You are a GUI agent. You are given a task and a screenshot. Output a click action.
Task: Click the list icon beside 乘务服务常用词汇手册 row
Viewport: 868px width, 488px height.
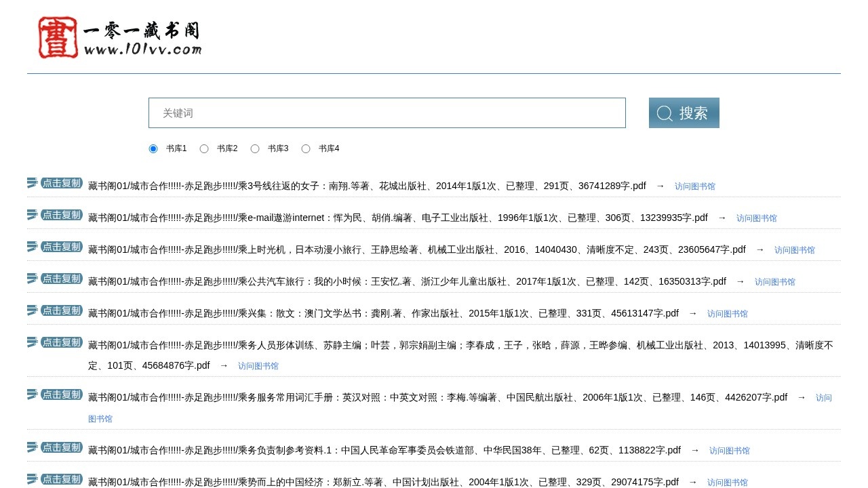tap(31, 393)
